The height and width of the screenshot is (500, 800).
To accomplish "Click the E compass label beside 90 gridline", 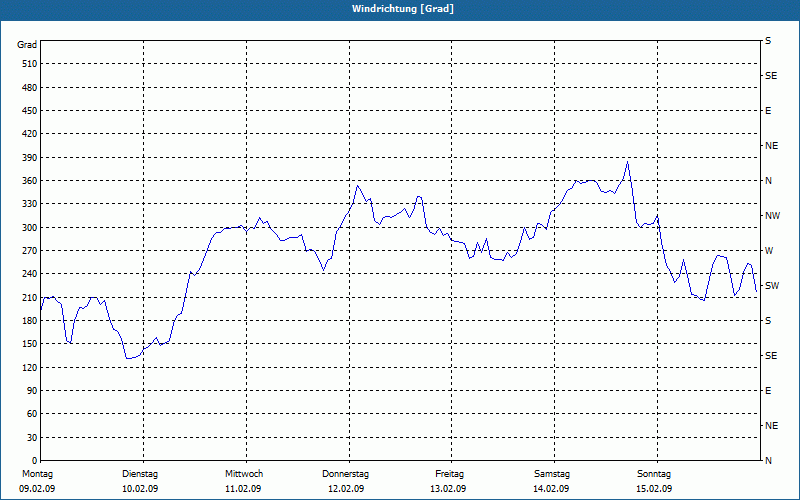I will tap(768, 391).
